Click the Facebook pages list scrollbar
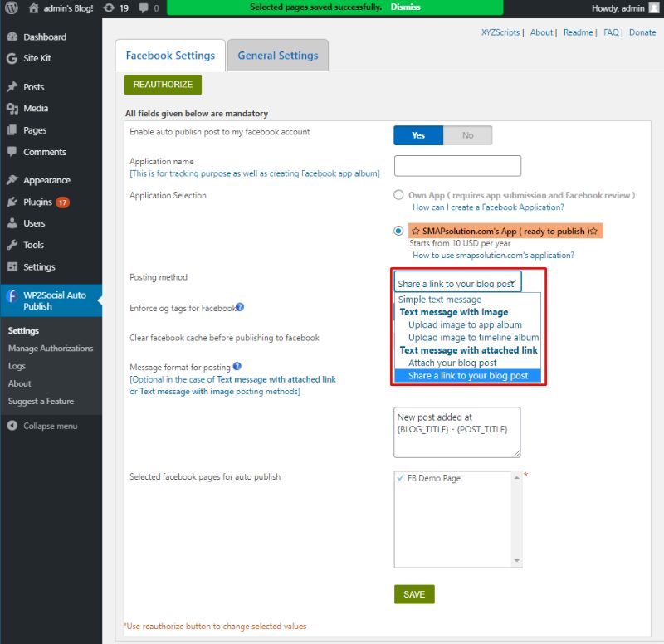664x644 pixels. click(516, 519)
